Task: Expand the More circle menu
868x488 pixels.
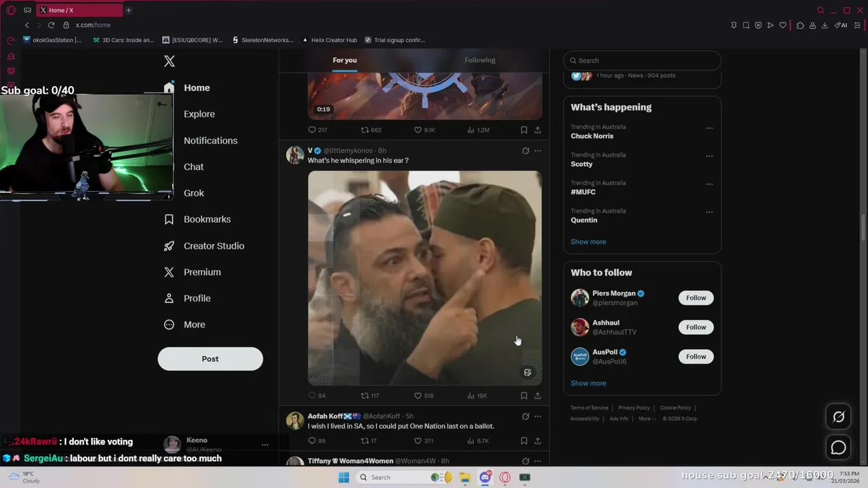Action: [x=170, y=325]
